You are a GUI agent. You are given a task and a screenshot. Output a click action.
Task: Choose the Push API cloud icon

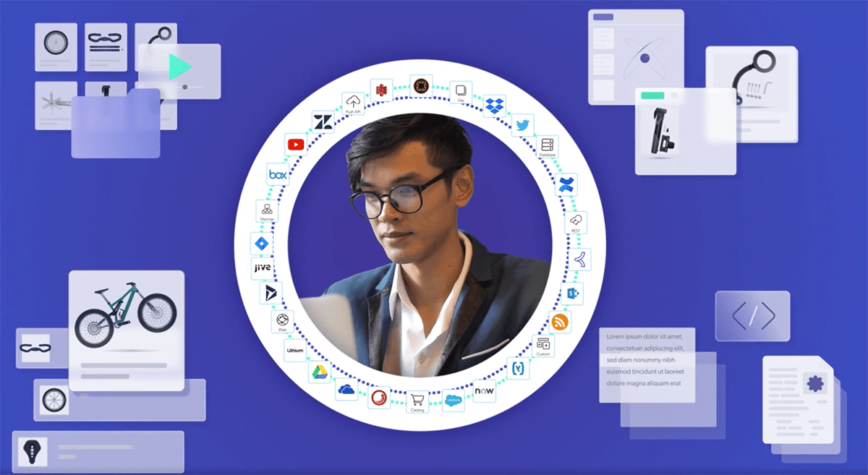click(x=353, y=103)
